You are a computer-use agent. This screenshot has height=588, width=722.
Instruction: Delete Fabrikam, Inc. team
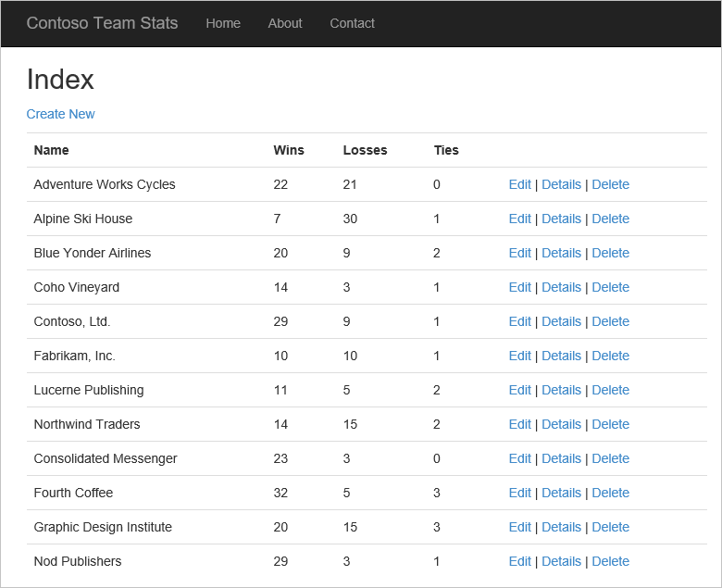pyautogui.click(x=610, y=356)
